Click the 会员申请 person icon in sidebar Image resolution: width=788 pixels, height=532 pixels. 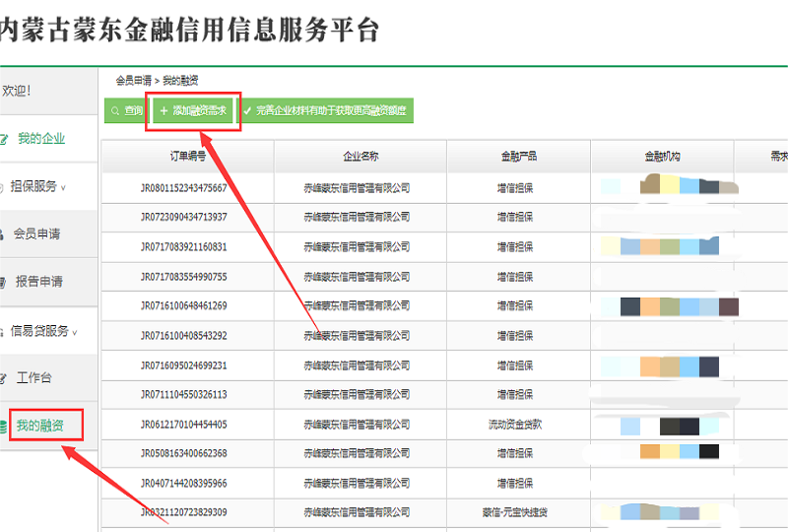3,234
